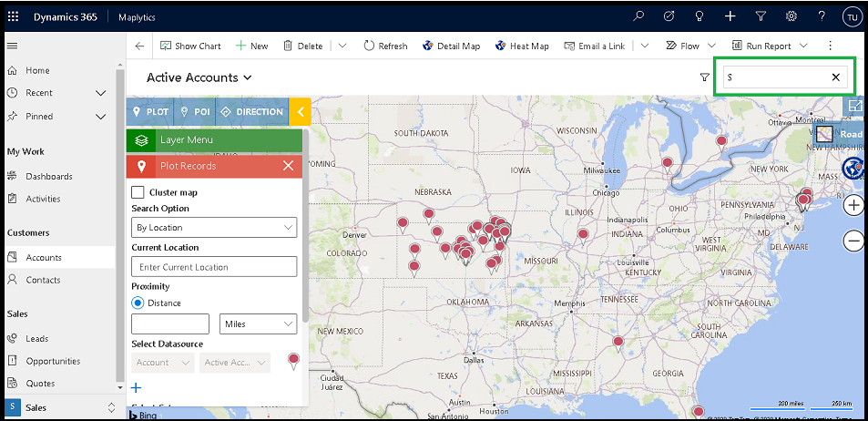The height and width of the screenshot is (421, 868).
Task: Open the Active Accounts view selector
Action: [199, 78]
